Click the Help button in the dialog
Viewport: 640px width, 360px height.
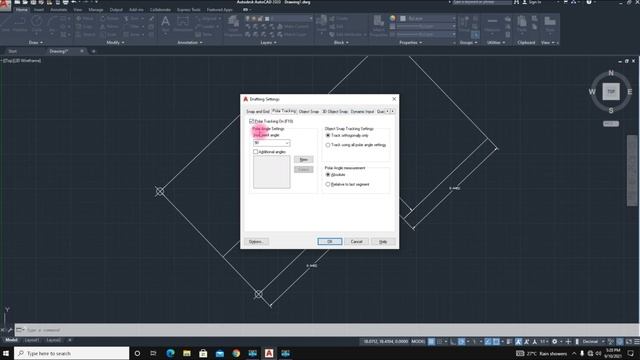[x=383, y=242]
